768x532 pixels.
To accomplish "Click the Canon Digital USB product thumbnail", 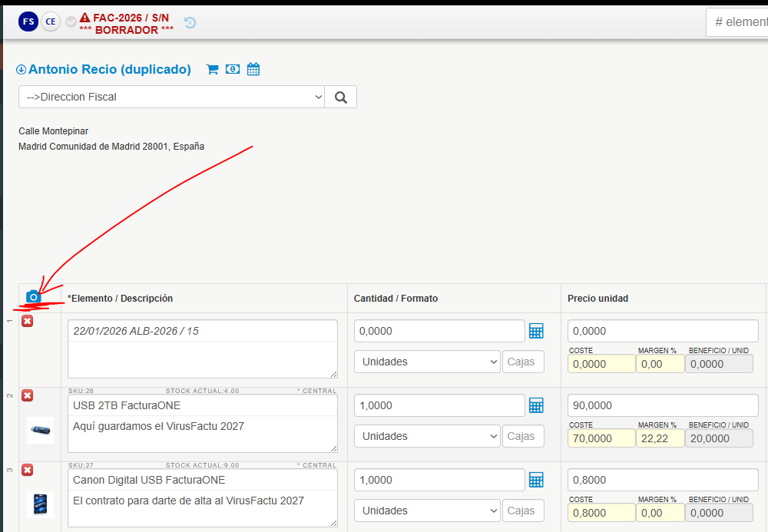I will click(40, 504).
